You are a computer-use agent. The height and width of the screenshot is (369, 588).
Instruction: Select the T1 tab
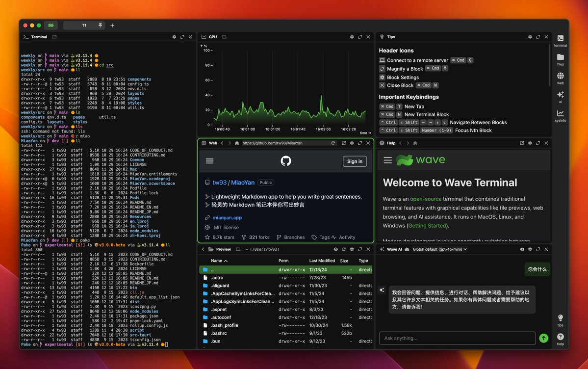tap(84, 25)
